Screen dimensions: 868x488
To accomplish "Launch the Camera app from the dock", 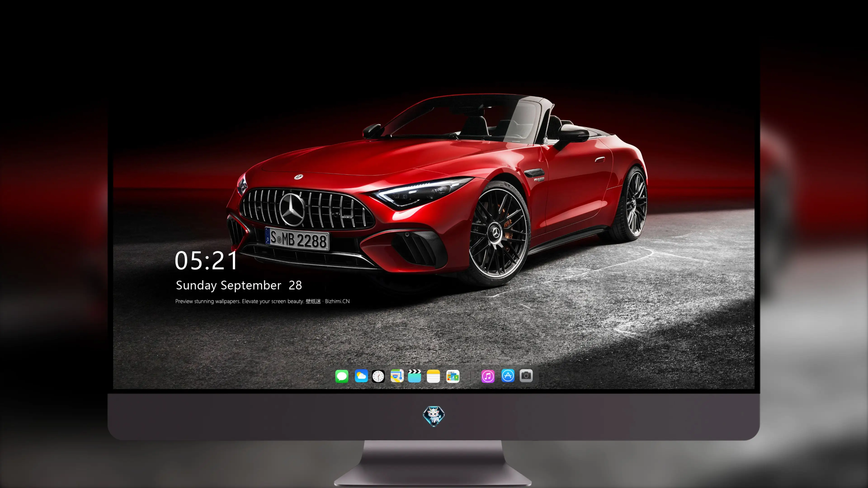I will coord(526,375).
